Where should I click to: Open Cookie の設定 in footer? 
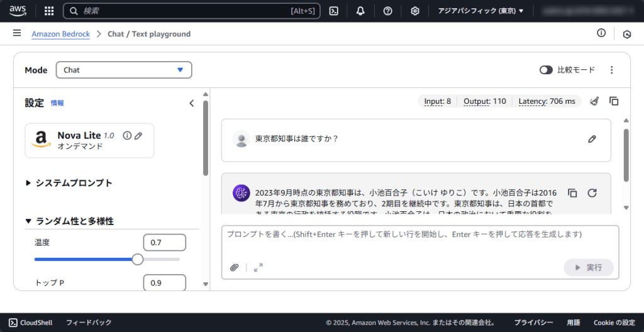tap(614, 323)
